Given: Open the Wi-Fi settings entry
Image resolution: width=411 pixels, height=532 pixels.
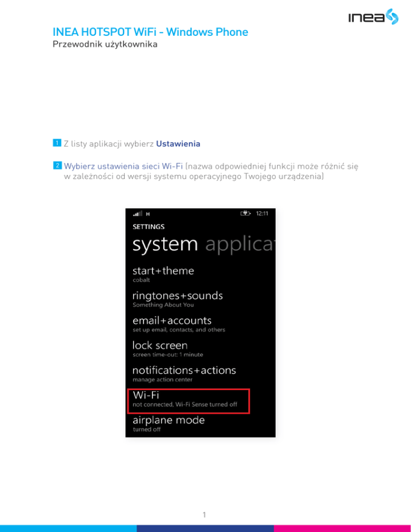Looking at the screenshot, I should (189, 401).
